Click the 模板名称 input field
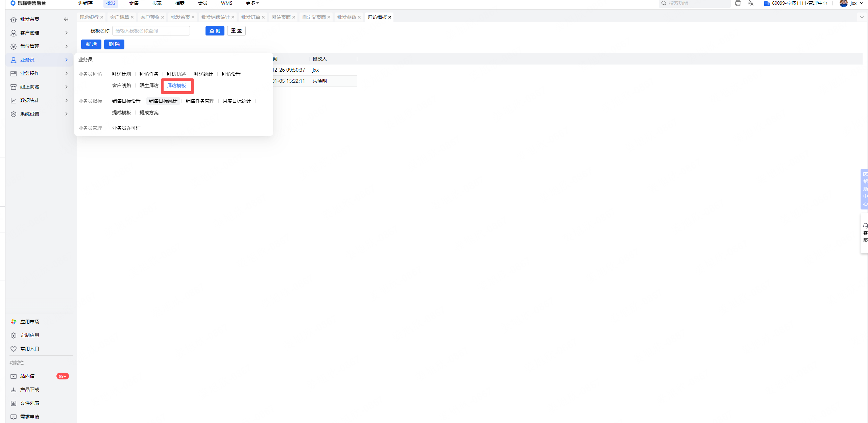 pos(151,31)
